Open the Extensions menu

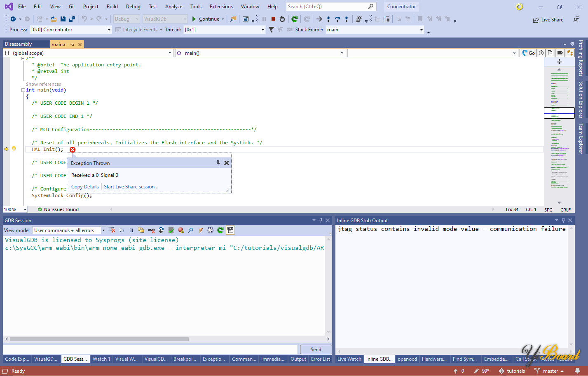(x=221, y=7)
